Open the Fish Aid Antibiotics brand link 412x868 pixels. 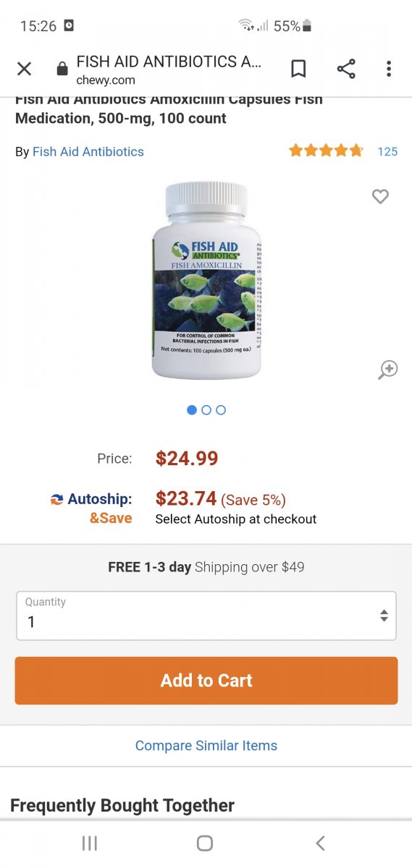point(88,152)
